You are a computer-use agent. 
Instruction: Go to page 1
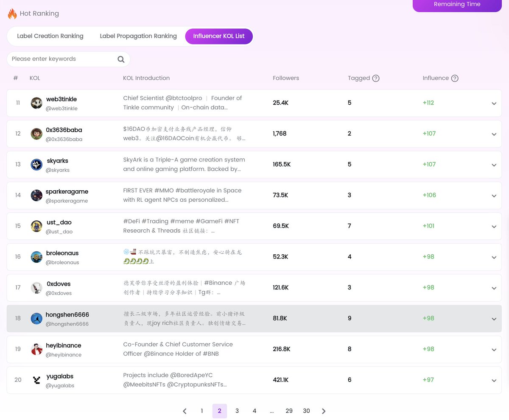pyautogui.click(x=202, y=411)
